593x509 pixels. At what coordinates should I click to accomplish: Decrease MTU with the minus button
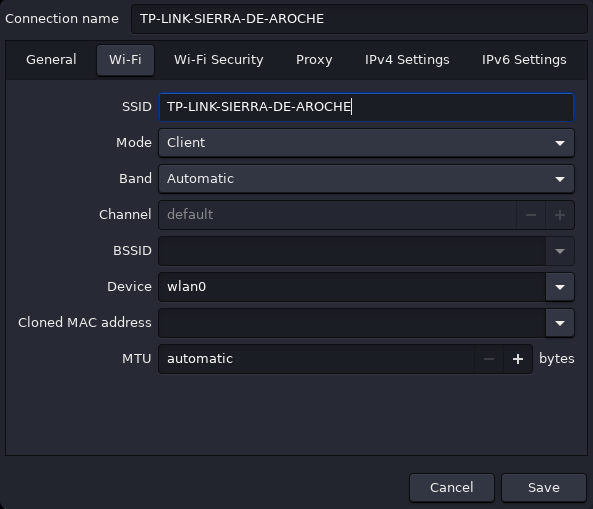(489, 359)
